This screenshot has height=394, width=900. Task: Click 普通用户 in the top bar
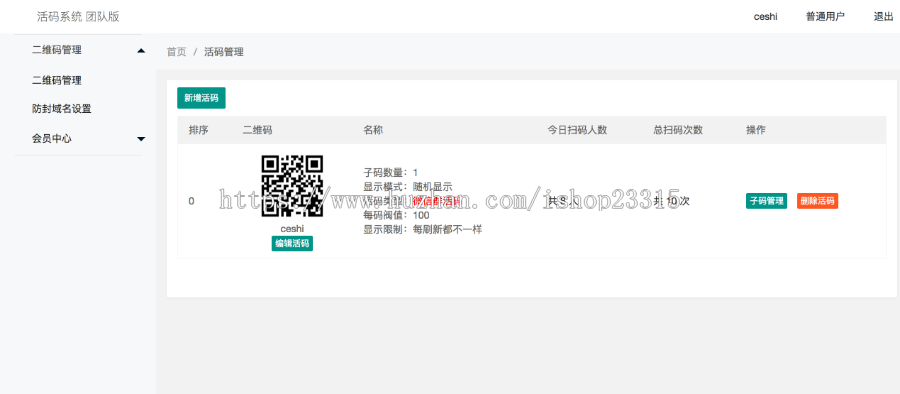point(825,17)
